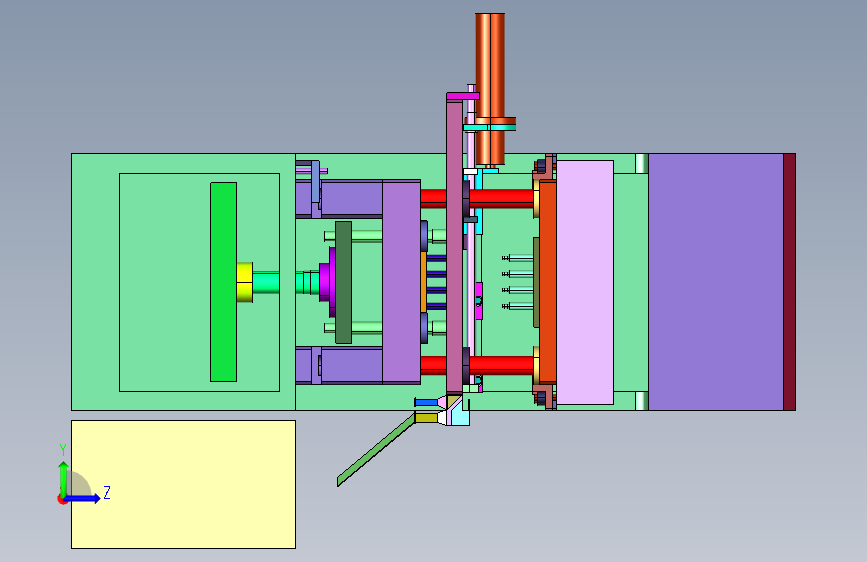This screenshot has height=562, width=867.
Task: Click the green Y axis arrow
Action: pyautogui.click(x=64, y=479)
